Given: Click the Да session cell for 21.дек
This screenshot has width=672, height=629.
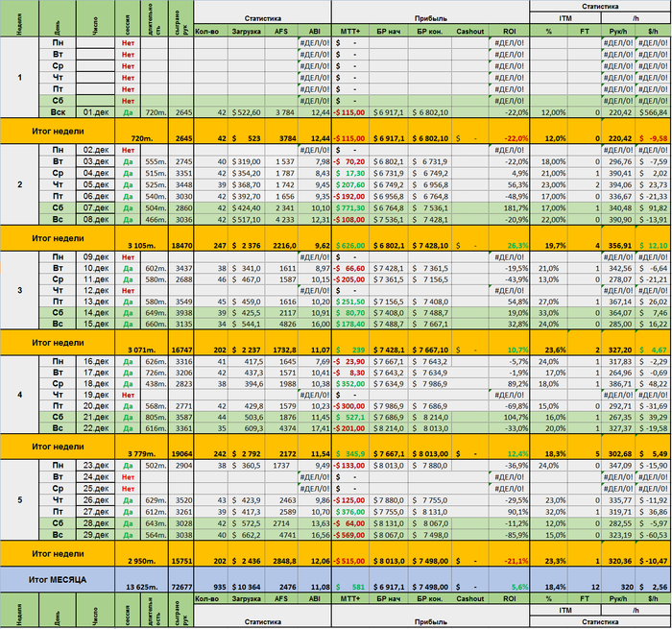Looking at the screenshot, I should coord(128,417).
